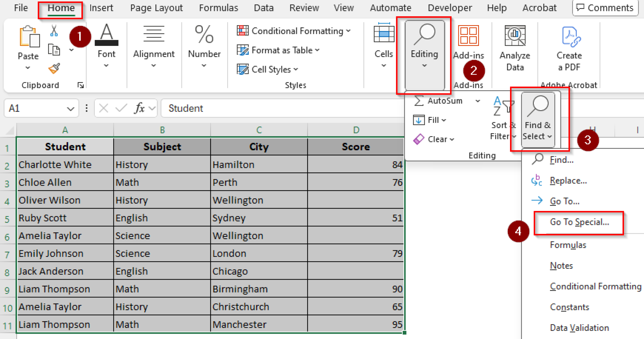Expand the Name Box dropdown arrow
The width and height of the screenshot is (644, 339).
pyautogui.click(x=70, y=109)
